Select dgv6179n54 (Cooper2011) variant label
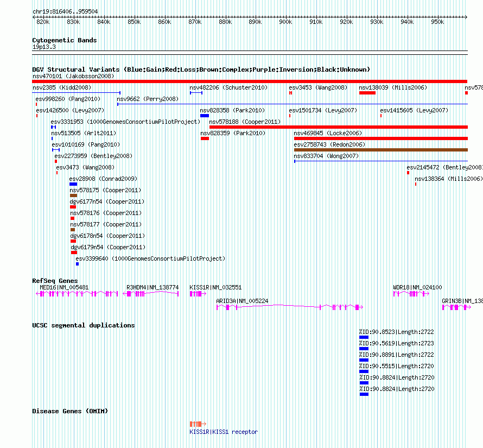The width and height of the screenshot is (483, 448). tap(108, 247)
